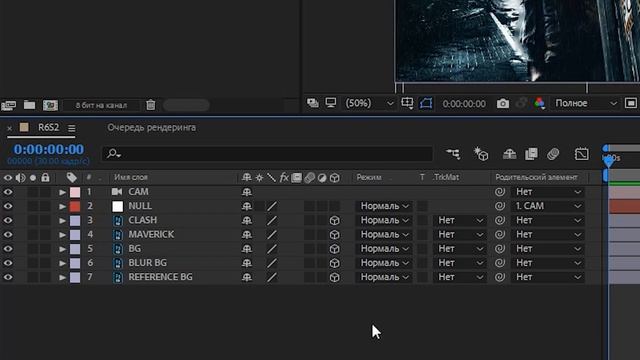Hide the REFERENCE BG layer

[8, 278]
